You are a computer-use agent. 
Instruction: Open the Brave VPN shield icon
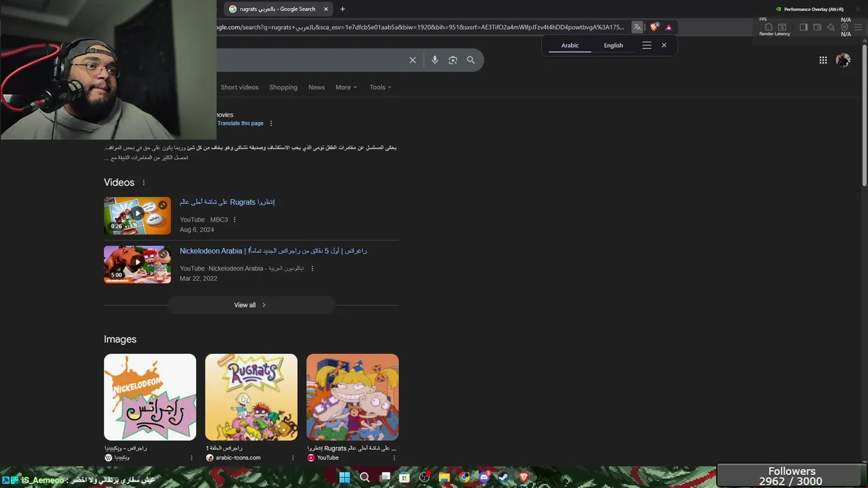[844, 27]
